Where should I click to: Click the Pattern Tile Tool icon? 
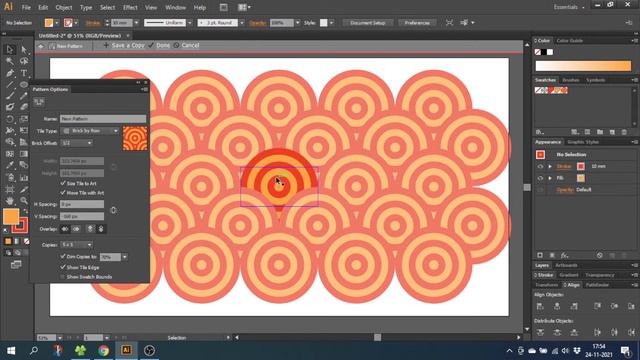pyautogui.click(x=39, y=102)
